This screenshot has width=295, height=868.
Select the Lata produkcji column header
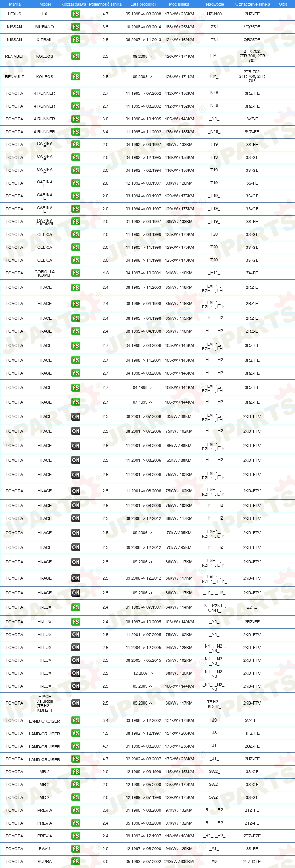(x=143, y=4)
